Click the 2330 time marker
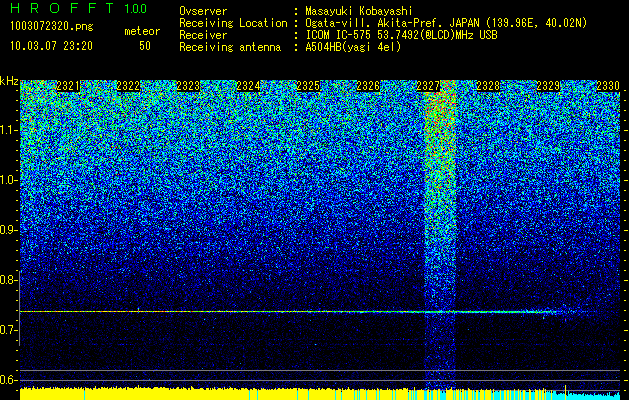Screen dimensions: 629x400 (x=608, y=86)
